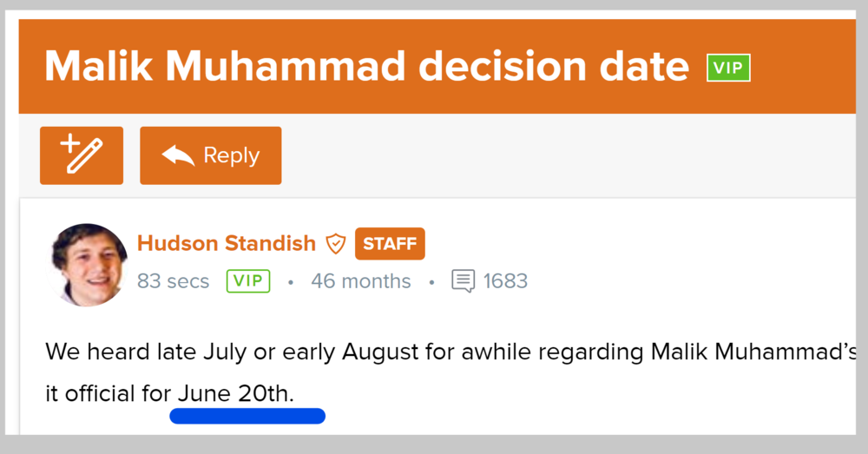Click the June 20th text in the post
This screenshot has height=454, width=868.
click(235, 393)
